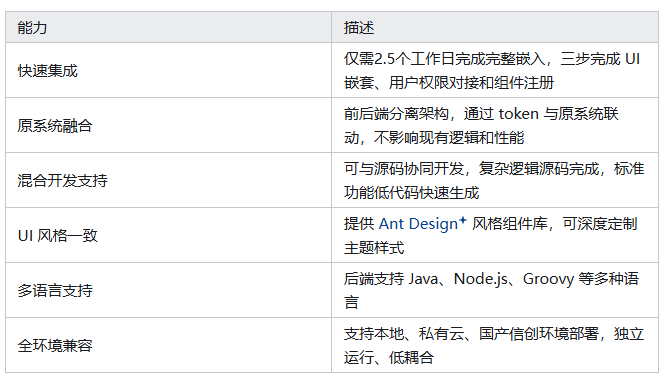Click the 可与源码协同开发 description text
Viewport: 663px width, 375px height.
tap(494, 181)
